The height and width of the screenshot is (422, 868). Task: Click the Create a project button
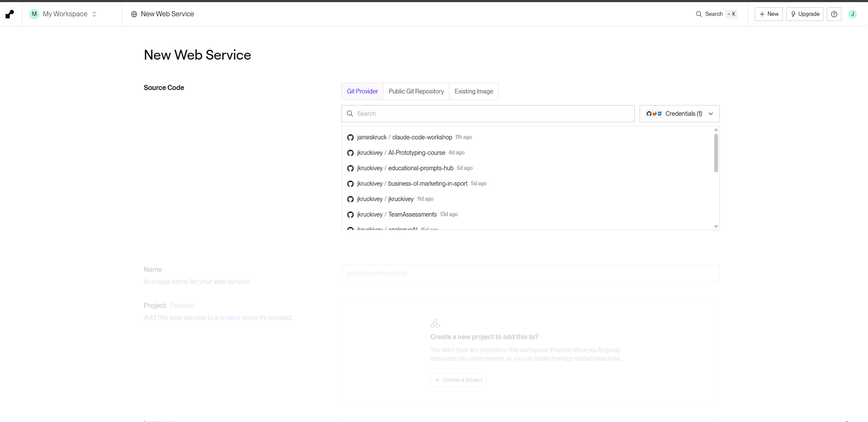tap(458, 380)
